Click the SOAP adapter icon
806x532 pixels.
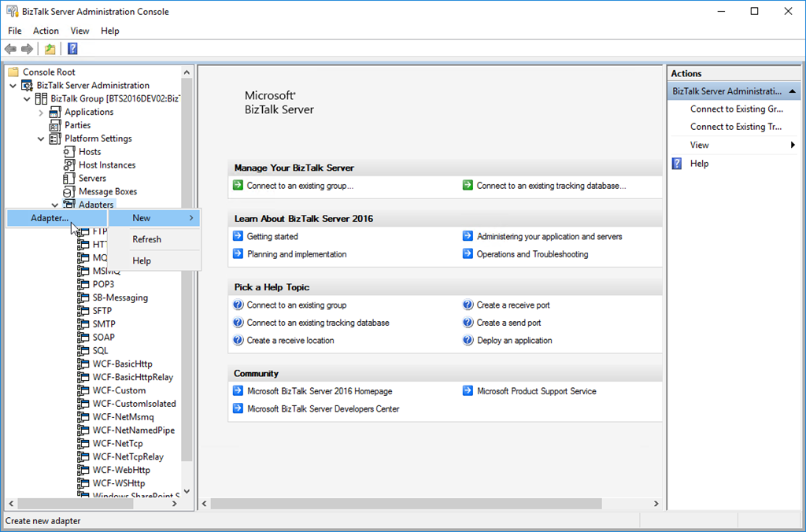pos(83,337)
